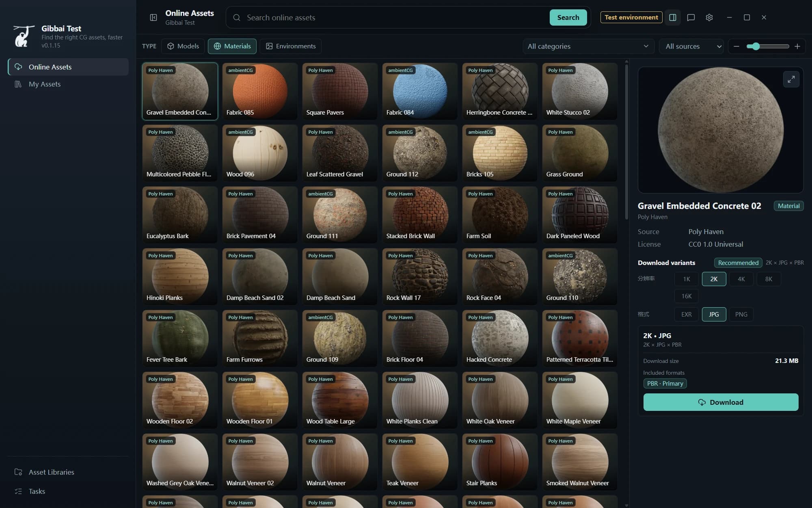Screen dimensions: 812x508
Task: Click the Search online assets field
Action: coord(396,17)
